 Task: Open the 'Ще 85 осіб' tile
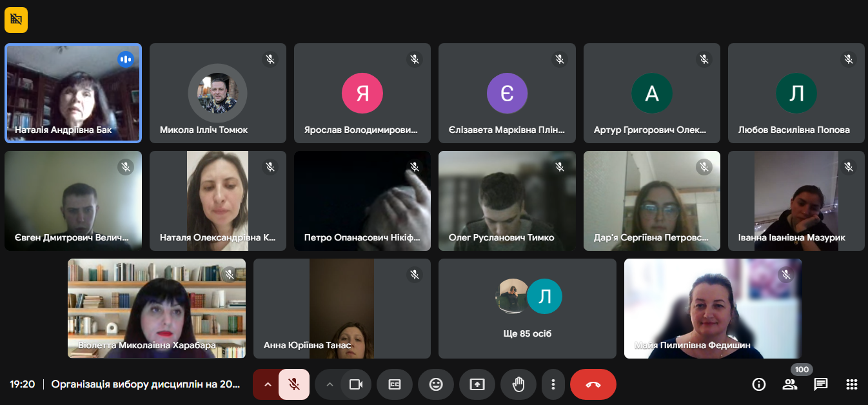click(528, 308)
